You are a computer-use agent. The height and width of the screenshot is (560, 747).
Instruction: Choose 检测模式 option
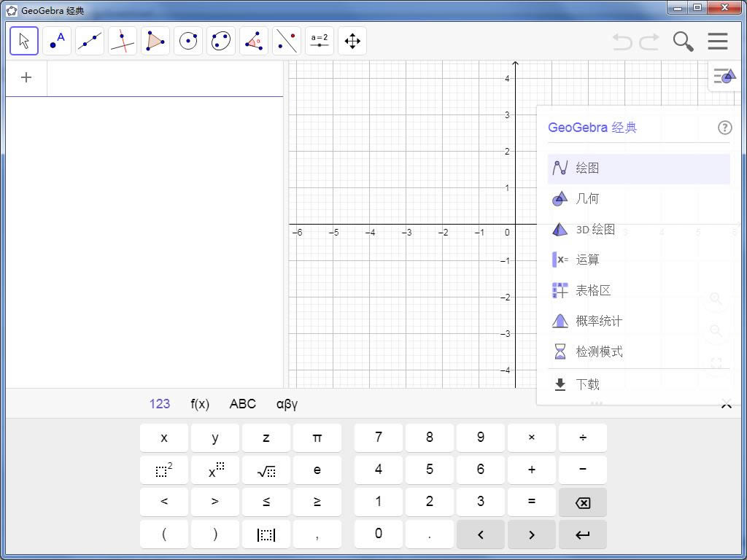[x=639, y=352]
